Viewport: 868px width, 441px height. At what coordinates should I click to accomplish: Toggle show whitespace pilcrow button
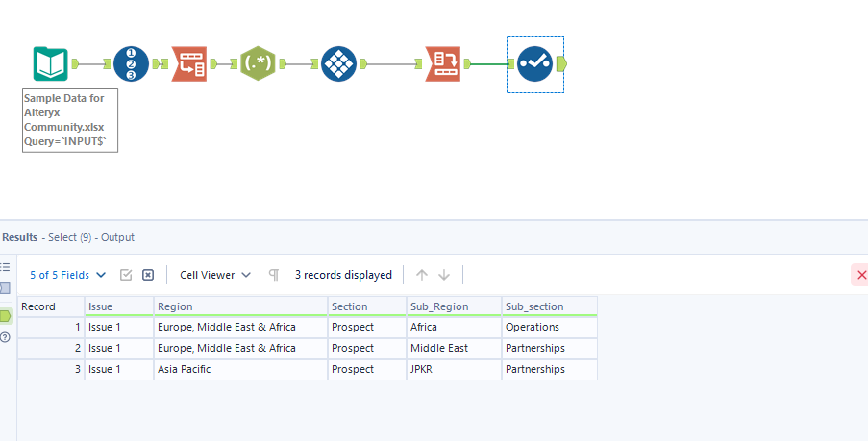coord(274,275)
